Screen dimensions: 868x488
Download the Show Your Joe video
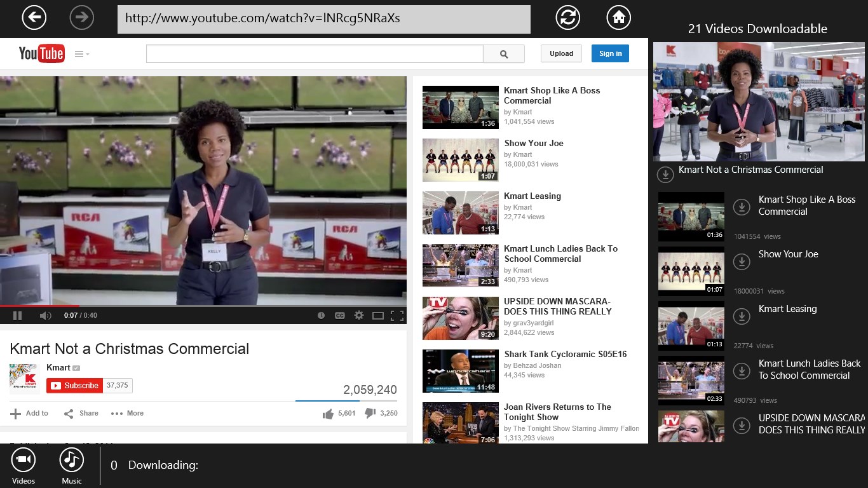(x=742, y=261)
